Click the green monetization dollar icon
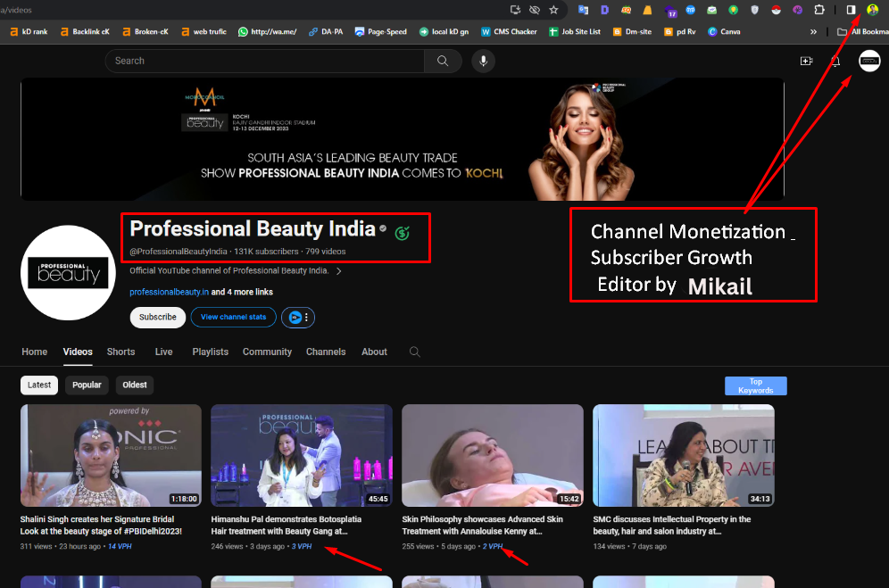The width and height of the screenshot is (889, 588). click(403, 233)
